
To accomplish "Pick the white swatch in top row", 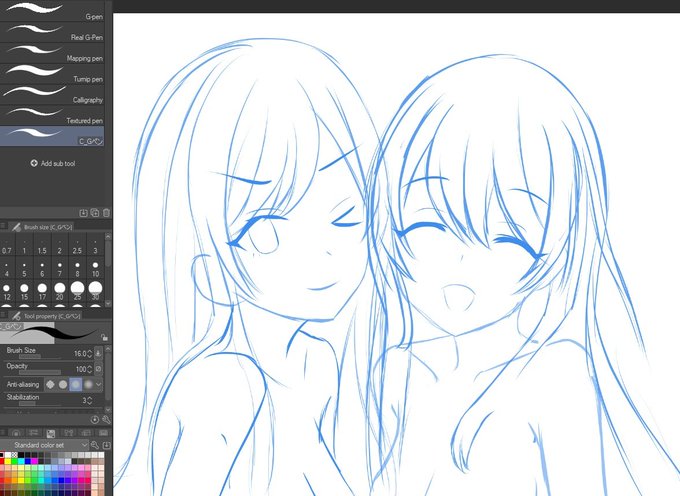I will 8,455.
